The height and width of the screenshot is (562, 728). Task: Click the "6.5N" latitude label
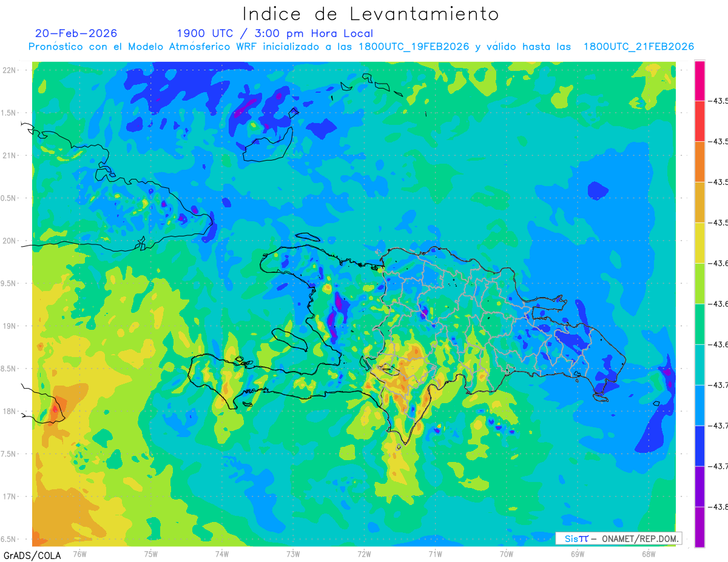[9, 539]
